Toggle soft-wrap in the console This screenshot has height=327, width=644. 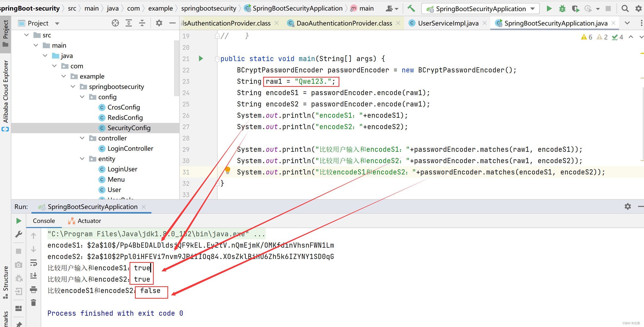coord(33,263)
